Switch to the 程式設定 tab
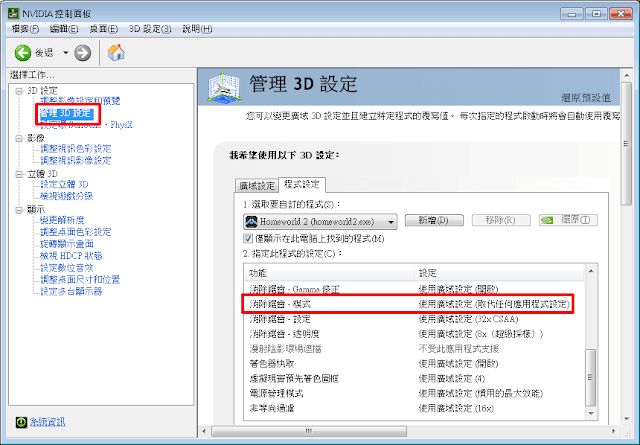The width and height of the screenshot is (640, 445). pos(302,185)
